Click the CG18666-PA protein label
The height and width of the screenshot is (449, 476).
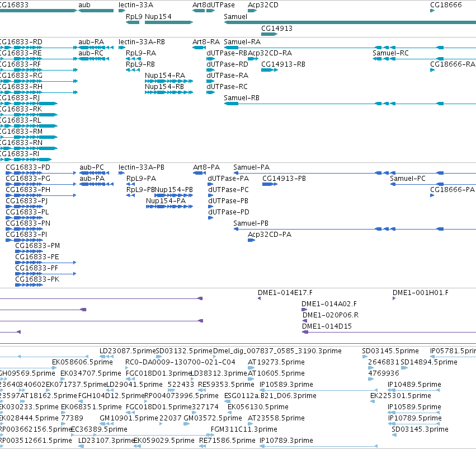(453, 190)
